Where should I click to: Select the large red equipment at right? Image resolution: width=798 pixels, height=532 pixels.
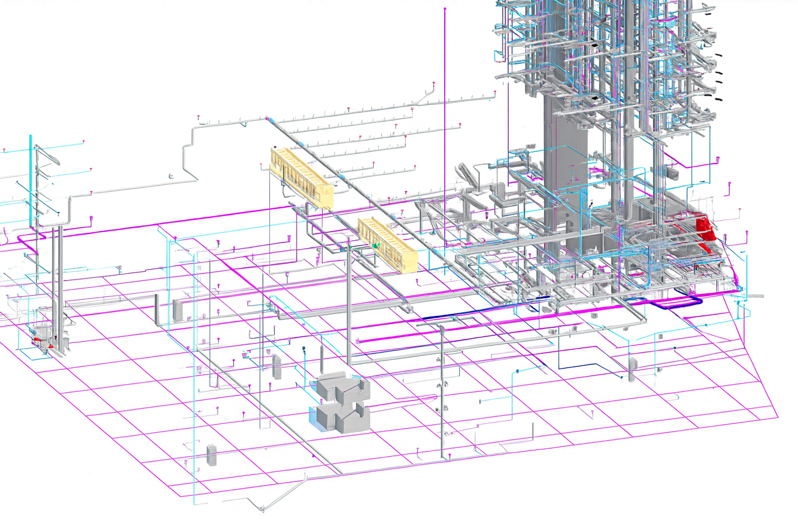coord(703,228)
